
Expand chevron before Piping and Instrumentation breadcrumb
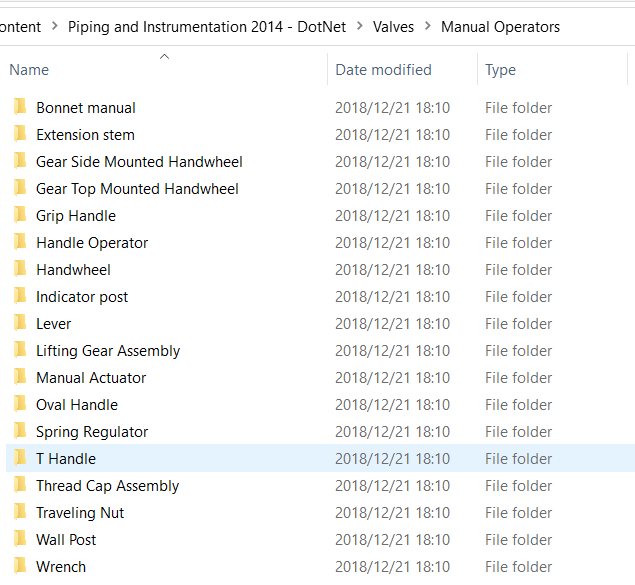pyautogui.click(x=55, y=26)
